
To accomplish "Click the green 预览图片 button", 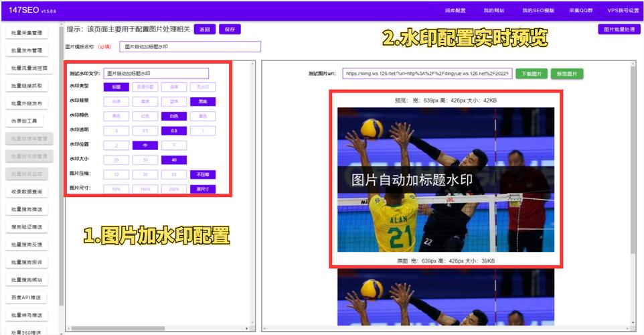I will tap(566, 74).
